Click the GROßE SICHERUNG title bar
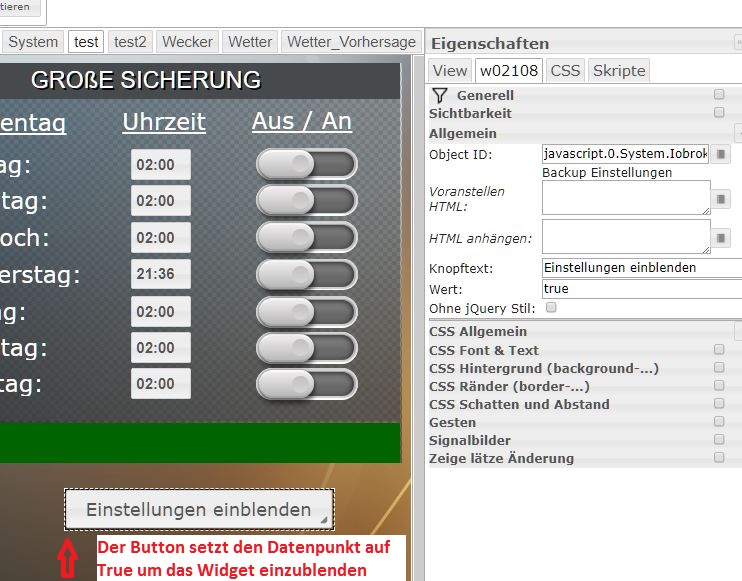This screenshot has height=581, width=742. pyautogui.click(x=200, y=80)
